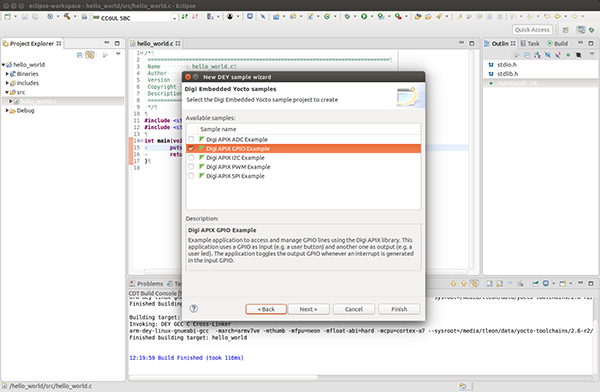This screenshot has height=392, width=600.
Task: Select the Digi APIX SPI Example row text
Action: 235,176
